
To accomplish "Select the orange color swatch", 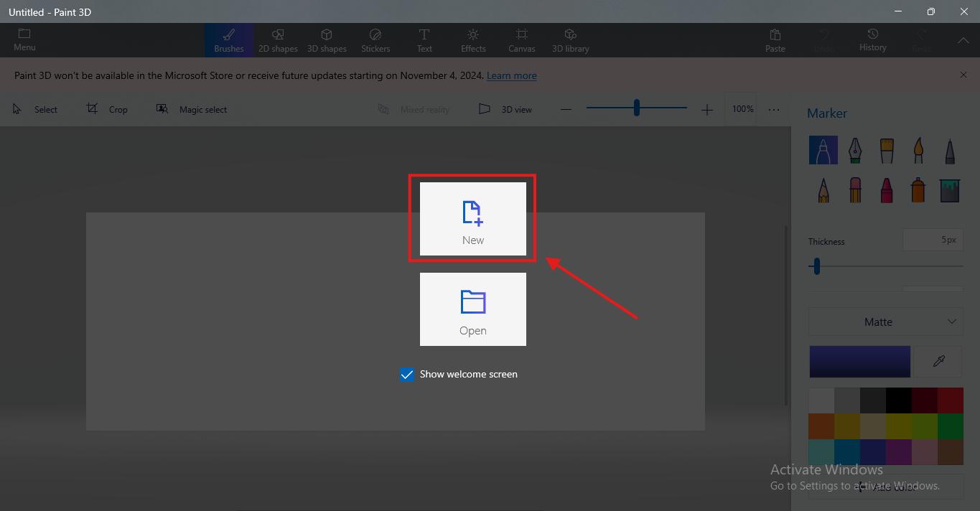I will 822,426.
